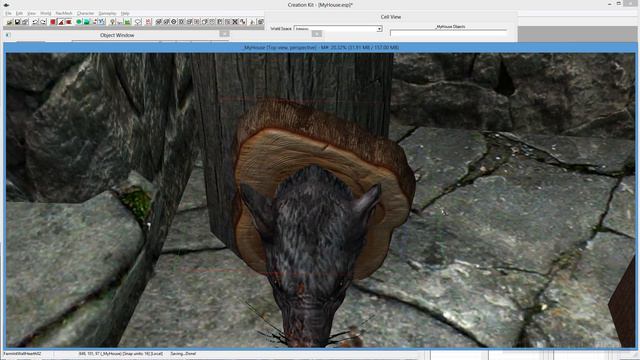Toggle the gear-shaped toolbar button
The width and height of the screenshot is (640, 360).
[174, 22]
